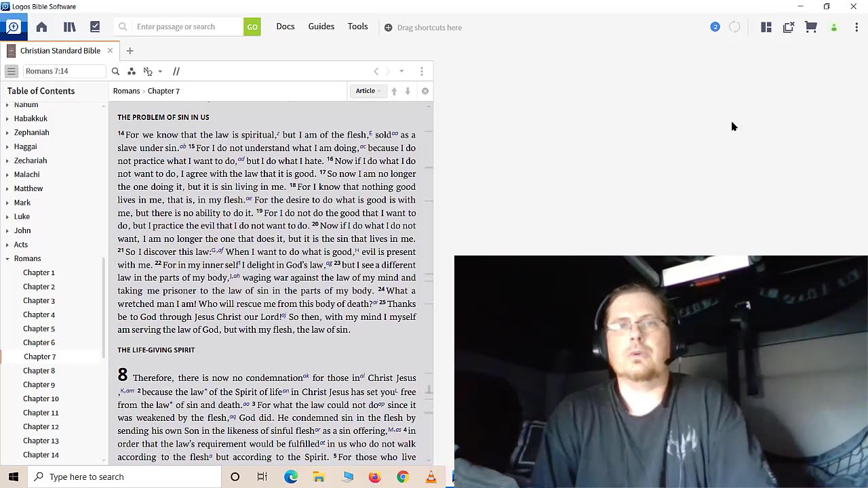The image size is (868, 488).
Task: Expand the Habakkuk tree entry
Action: 7,119
